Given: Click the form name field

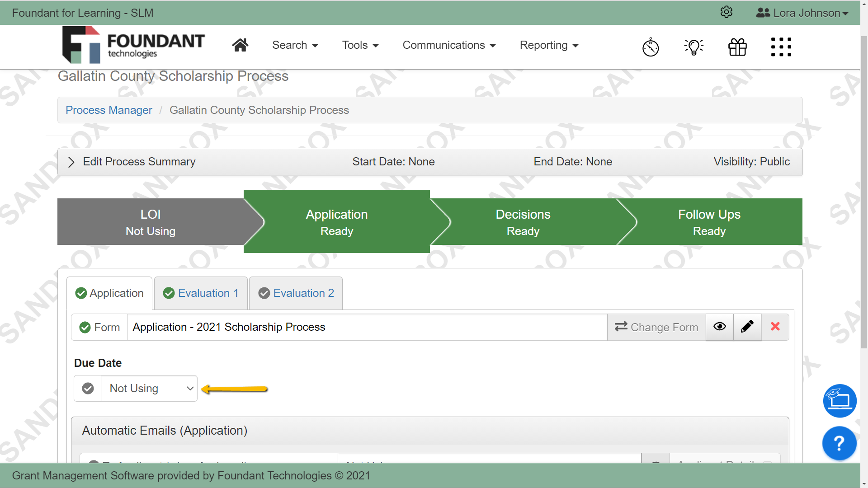Looking at the screenshot, I should click(x=367, y=327).
